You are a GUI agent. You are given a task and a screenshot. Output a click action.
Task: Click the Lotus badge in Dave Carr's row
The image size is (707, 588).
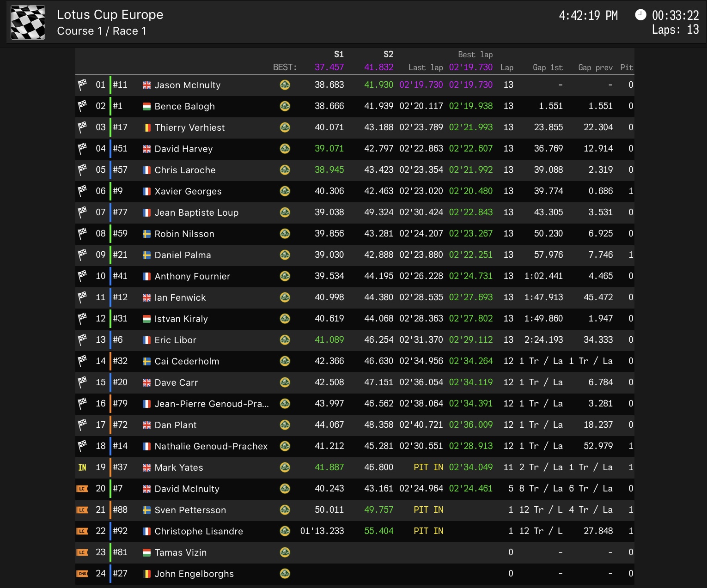pyautogui.click(x=285, y=382)
